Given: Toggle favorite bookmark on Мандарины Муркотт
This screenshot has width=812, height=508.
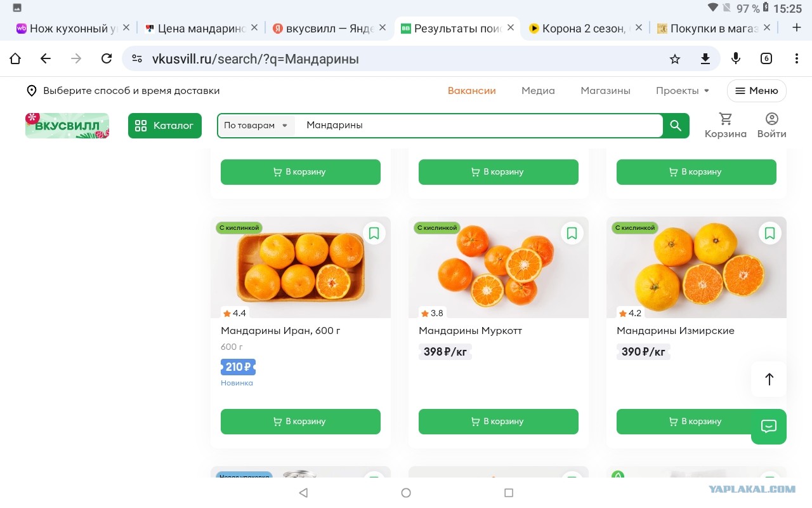Looking at the screenshot, I should click(572, 233).
